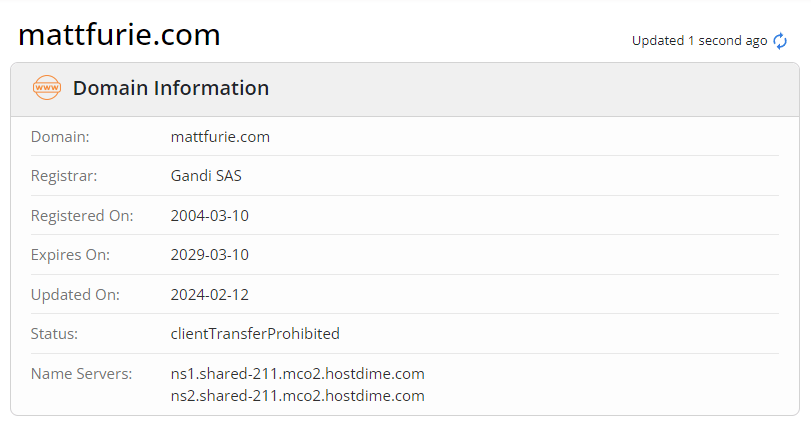Click the registered date 2004-03-10
This screenshot has height=424, width=811.
coord(209,216)
